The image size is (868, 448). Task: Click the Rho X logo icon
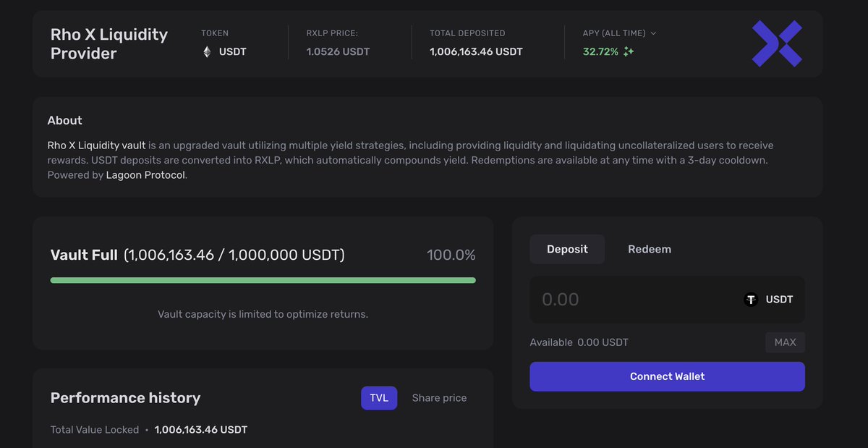(777, 43)
